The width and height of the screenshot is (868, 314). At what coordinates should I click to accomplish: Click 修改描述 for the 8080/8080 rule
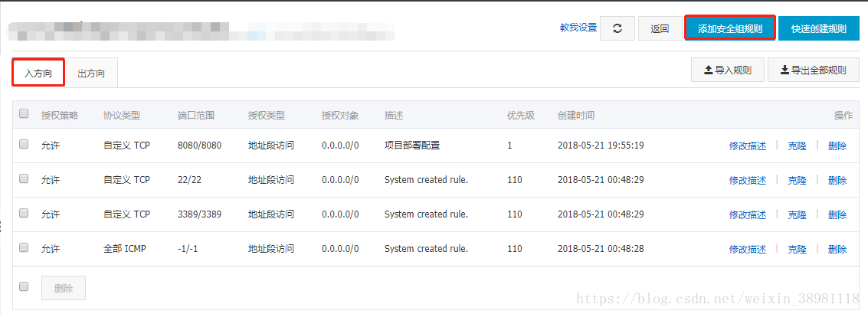tap(747, 146)
